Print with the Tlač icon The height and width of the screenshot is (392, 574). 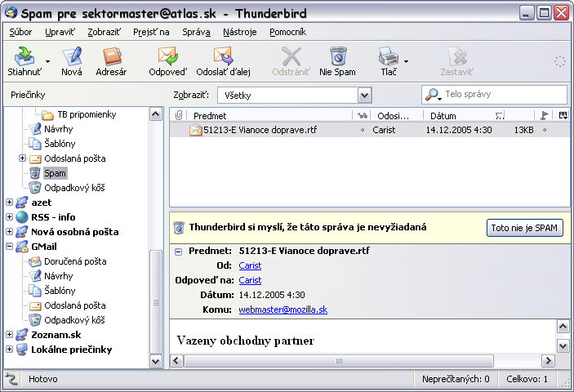pos(389,56)
